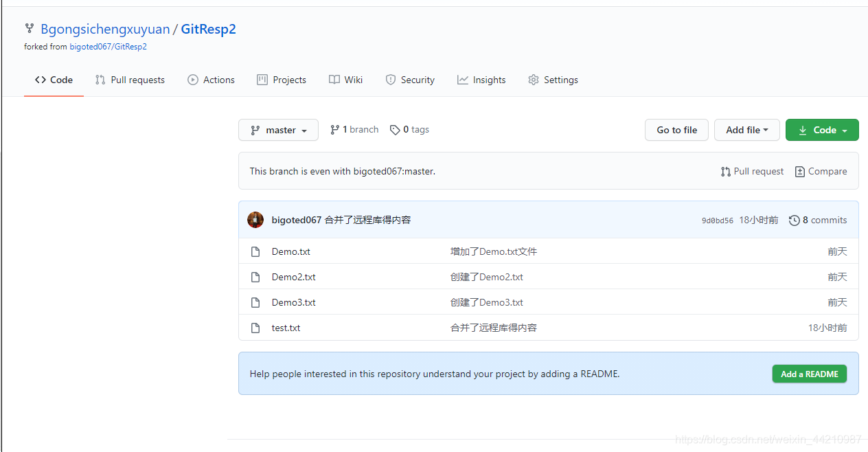Click the file icon for Demo.txt

click(x=255, y=251)
